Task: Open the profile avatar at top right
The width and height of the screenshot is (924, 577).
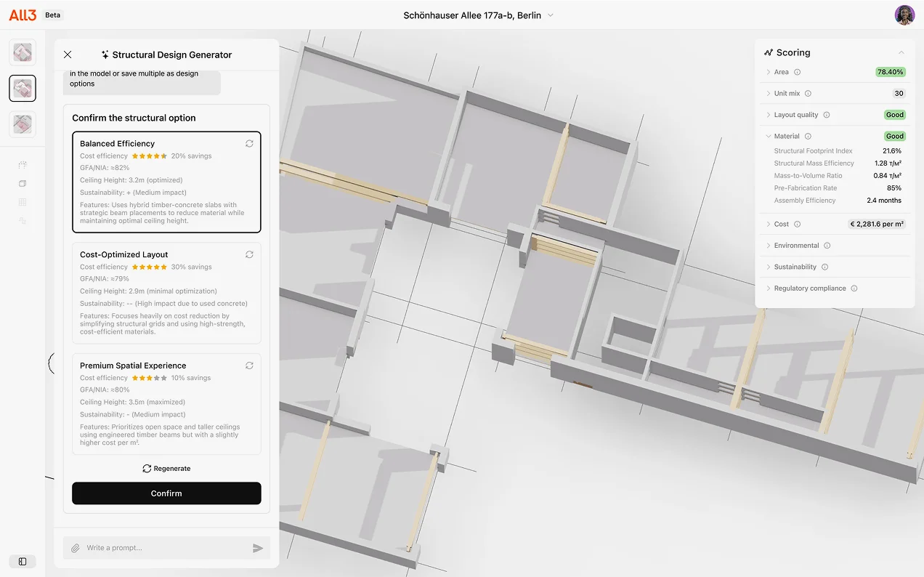Action: coord(904,15)
